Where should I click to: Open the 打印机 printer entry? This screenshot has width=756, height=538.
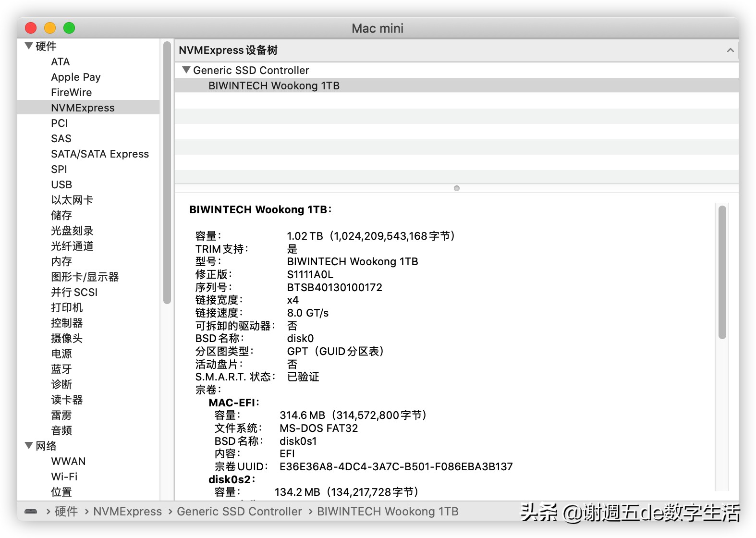click(67, 307)
